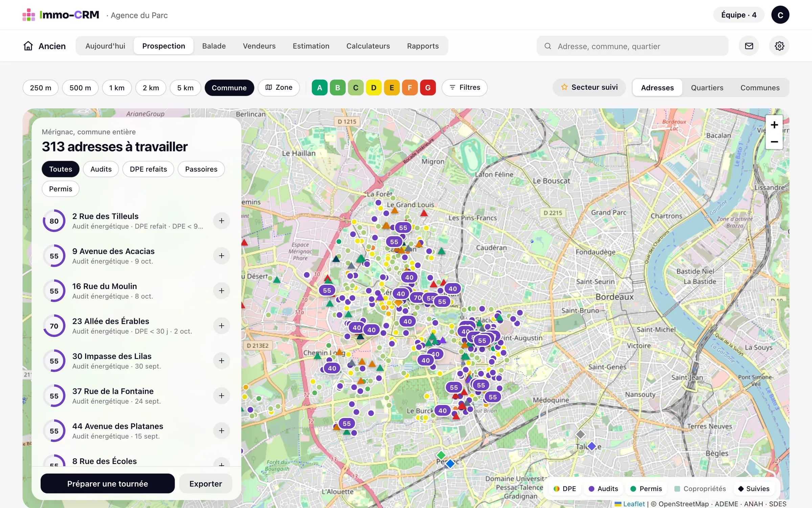Add 2 Rue des Tilleuls with plus
The width and height of the screenshot is (812, 508).
[x=222, y=221]
